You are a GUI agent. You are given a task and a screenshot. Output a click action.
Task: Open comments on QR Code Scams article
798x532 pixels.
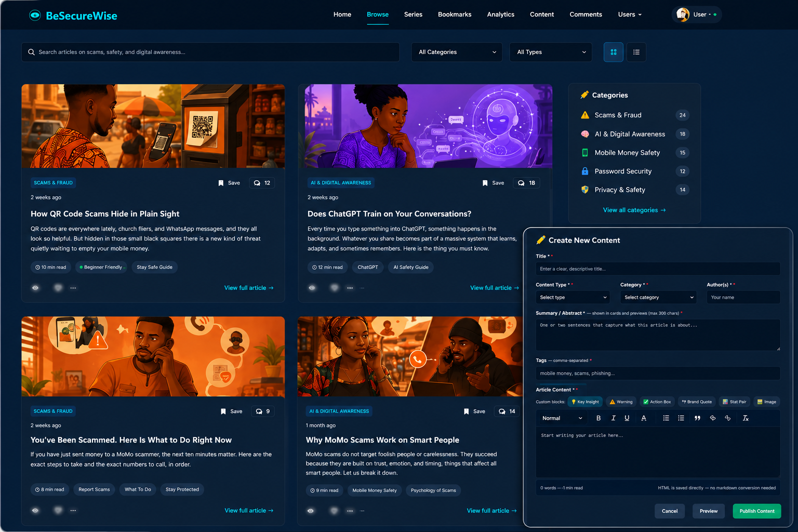coord(262,183)
